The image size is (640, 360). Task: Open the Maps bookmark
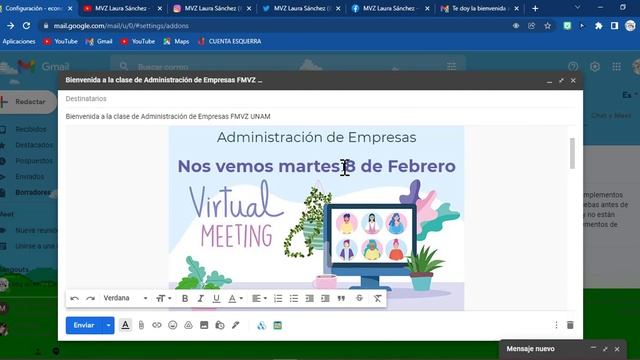(177, 41)
